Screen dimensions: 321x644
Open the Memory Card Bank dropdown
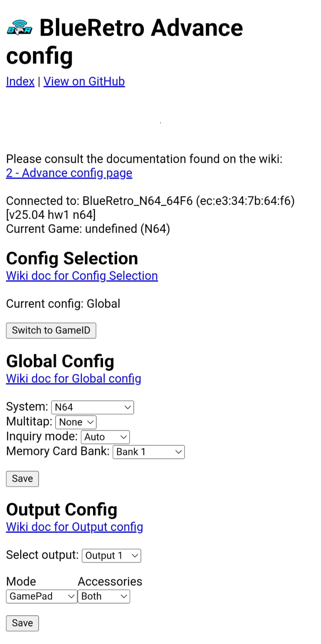click(148, 452)
